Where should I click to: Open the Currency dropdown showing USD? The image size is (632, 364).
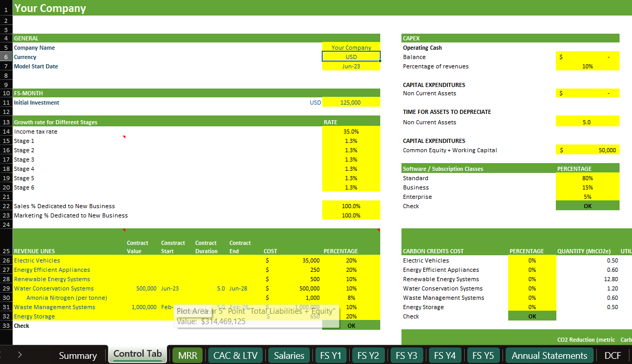(x=351, y=57)
